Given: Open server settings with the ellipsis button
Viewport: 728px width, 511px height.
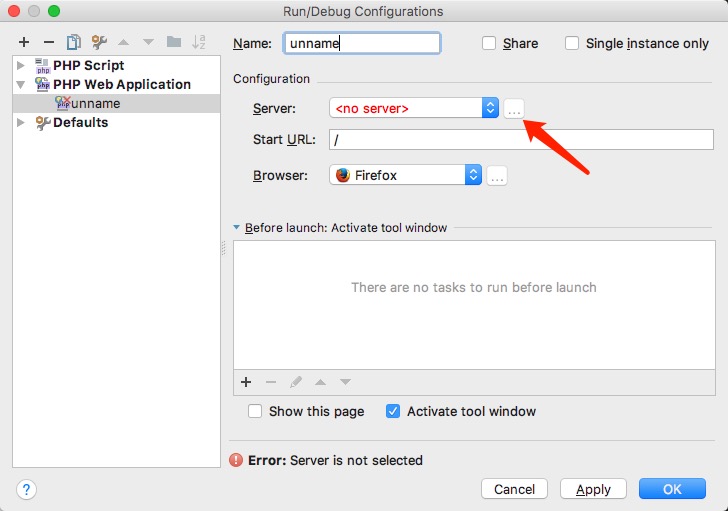Looking at the screenshot, I should pos(514,109).
